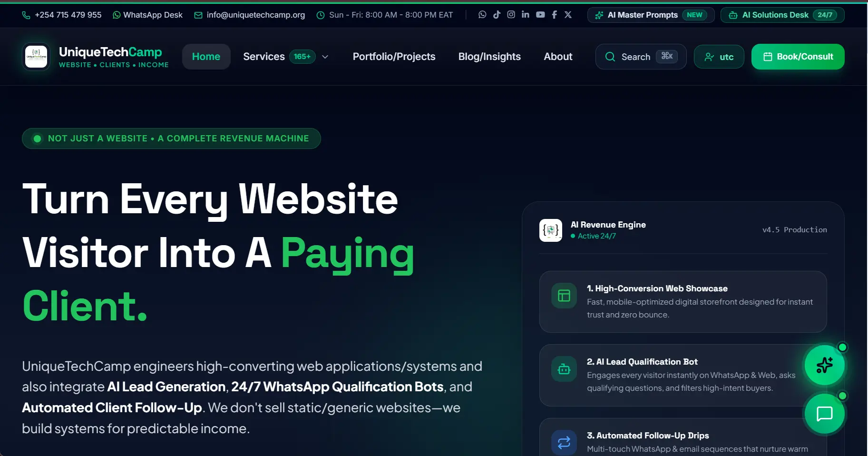Open the AI Solutions Desk button
Screen dimensions: 868x456
click(782, 15)
